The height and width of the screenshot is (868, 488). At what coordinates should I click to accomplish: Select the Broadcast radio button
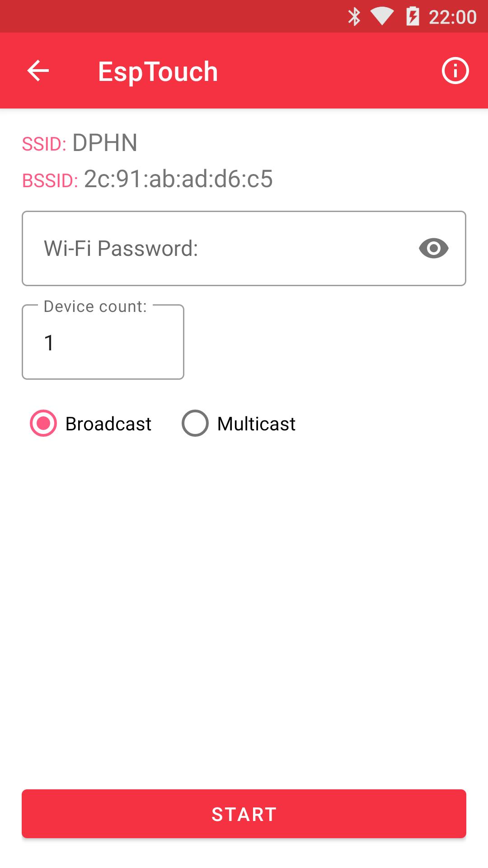tap(43, 423)
